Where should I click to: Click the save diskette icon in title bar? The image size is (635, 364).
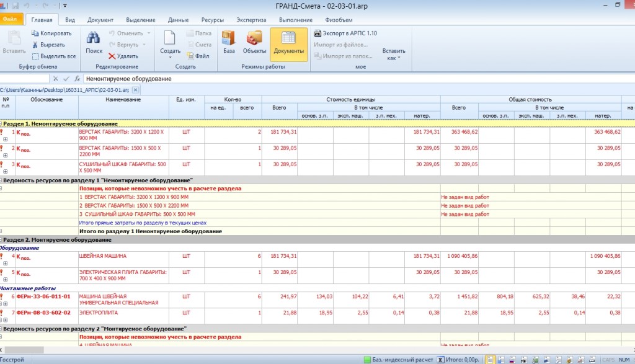[16, 6]
